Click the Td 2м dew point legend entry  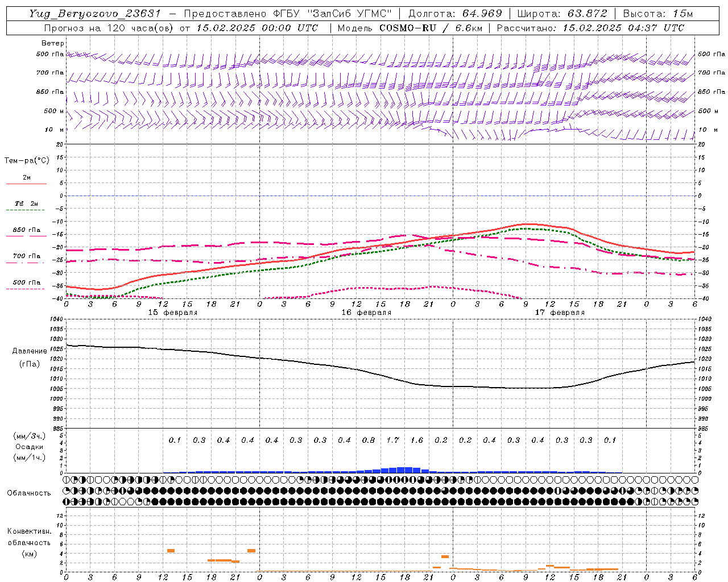pos(26,203)
